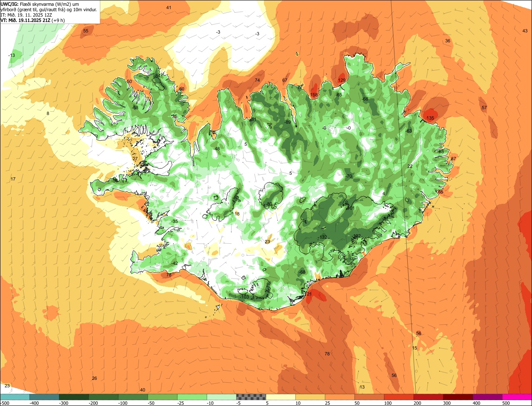The image size is (532, 406).
Task: Click the legend swatch between -25 and -10
Action: 192,397
